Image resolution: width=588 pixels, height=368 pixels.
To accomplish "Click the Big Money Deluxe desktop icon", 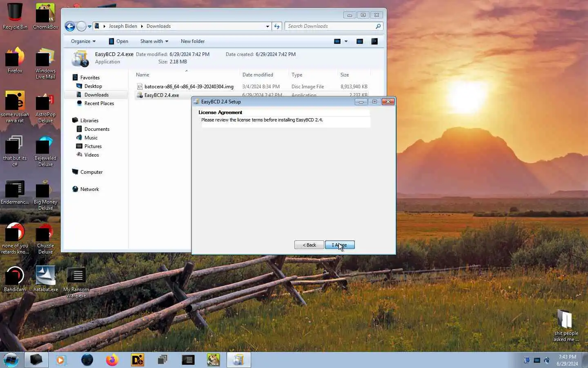I will coord(45,195).
